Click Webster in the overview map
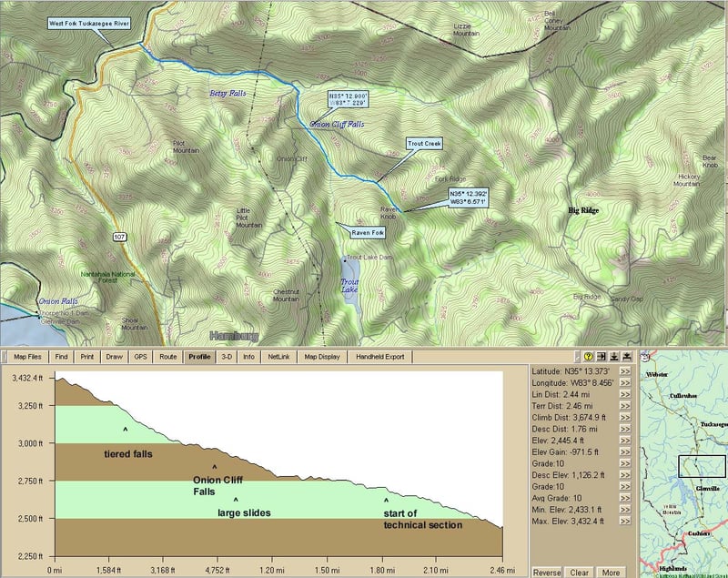The image size is (728, 578). coord(657,374)
